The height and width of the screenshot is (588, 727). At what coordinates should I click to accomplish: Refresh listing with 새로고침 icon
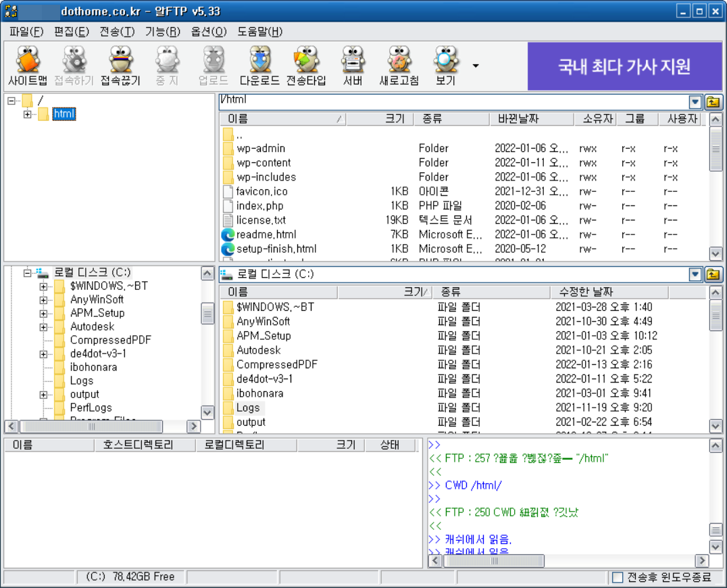pyautogui.click(x=399, y=66)
